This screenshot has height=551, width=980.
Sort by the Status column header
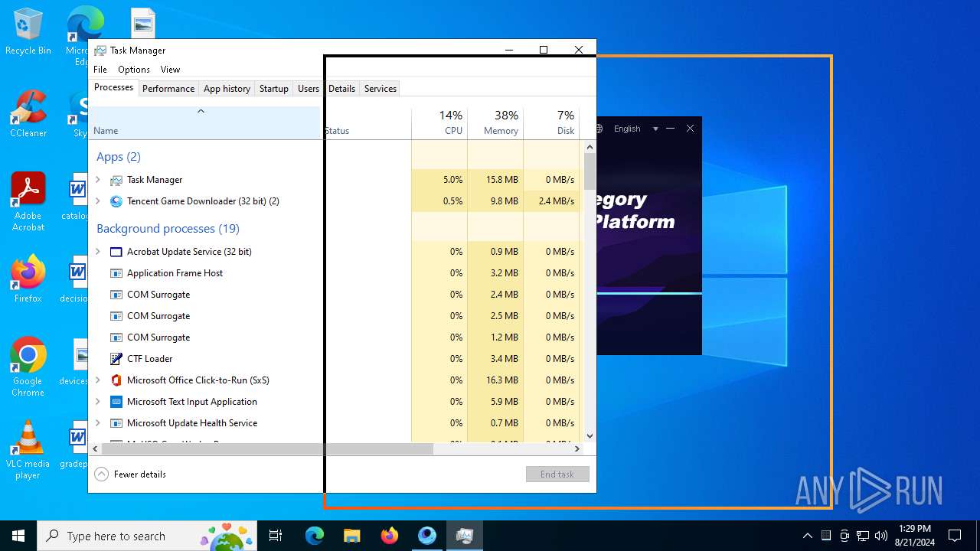[x=366, y=123]
